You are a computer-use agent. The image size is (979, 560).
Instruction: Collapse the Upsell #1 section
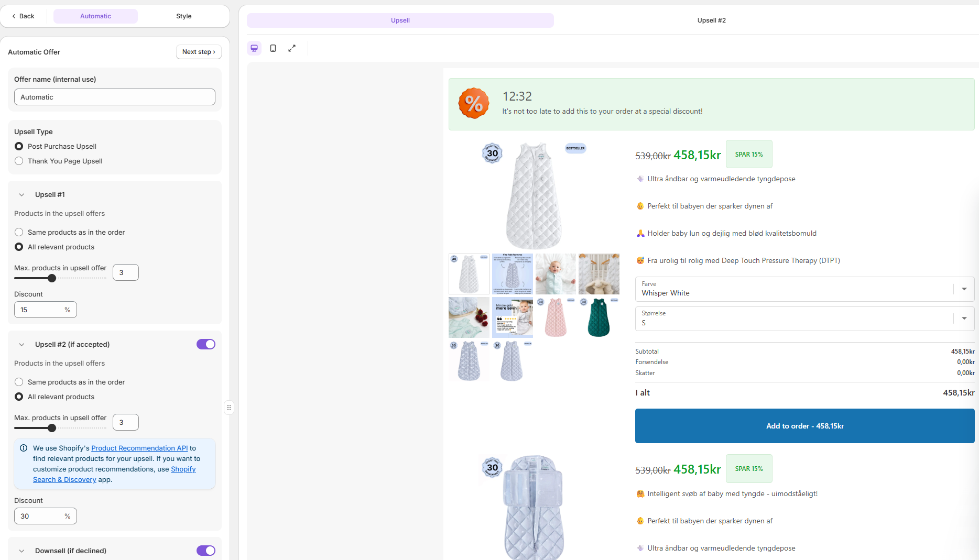tap(21, 194)
